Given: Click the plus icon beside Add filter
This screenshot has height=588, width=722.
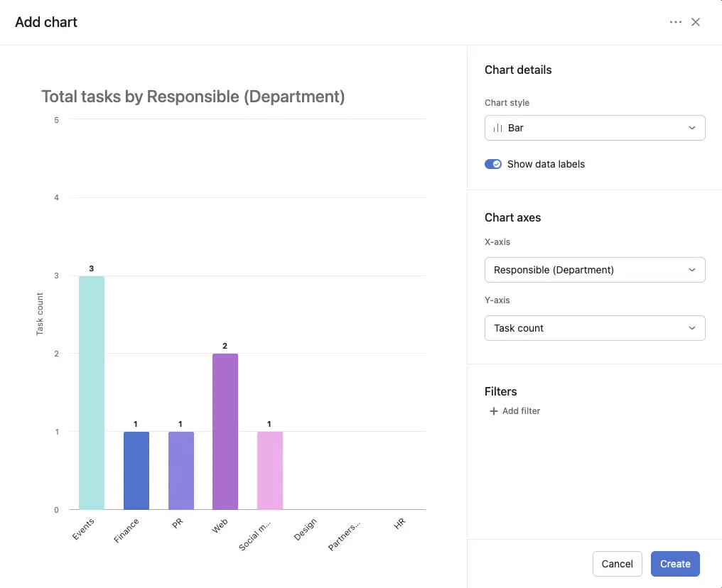Looking at the screenshot, I should click(494, 411).
